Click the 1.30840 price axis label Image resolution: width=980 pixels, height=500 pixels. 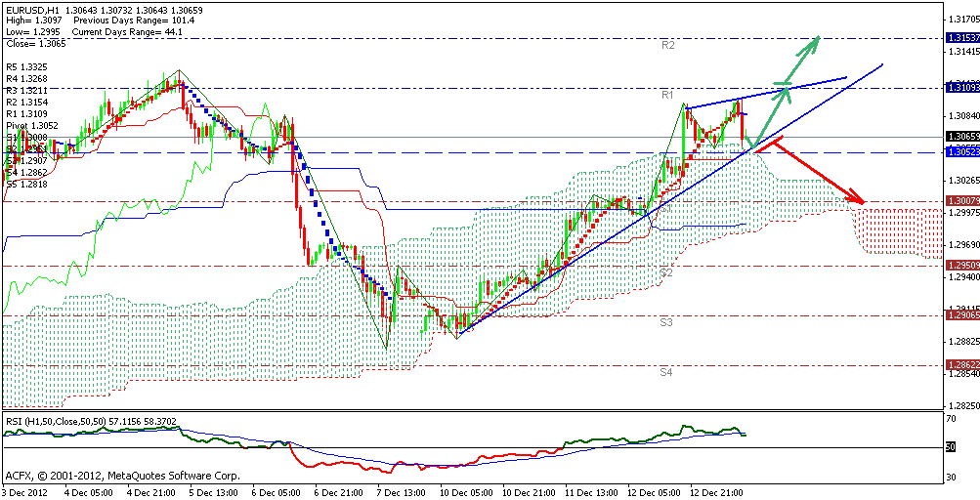pyautogui.click(x=962, y=116)
